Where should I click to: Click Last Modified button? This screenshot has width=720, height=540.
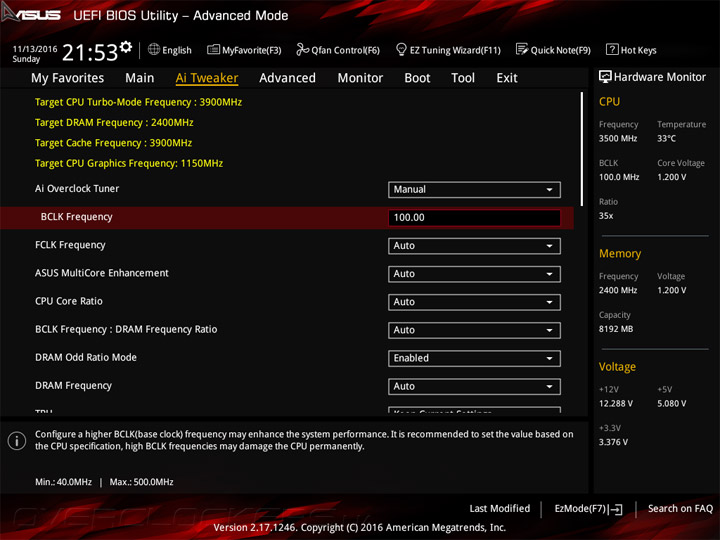[500, 508]
